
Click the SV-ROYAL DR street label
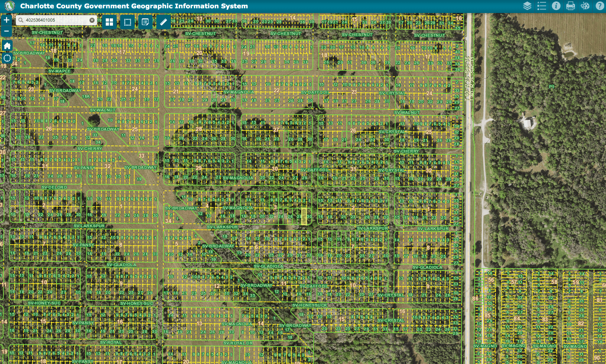(x=238, y=343)
